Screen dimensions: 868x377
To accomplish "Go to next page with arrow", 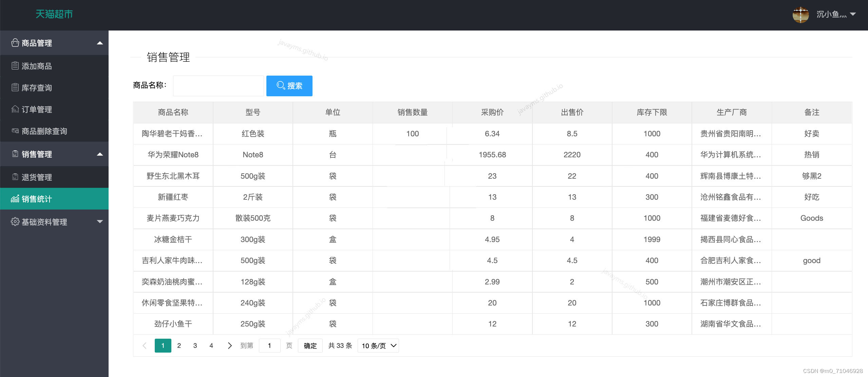I will point(230,346).
